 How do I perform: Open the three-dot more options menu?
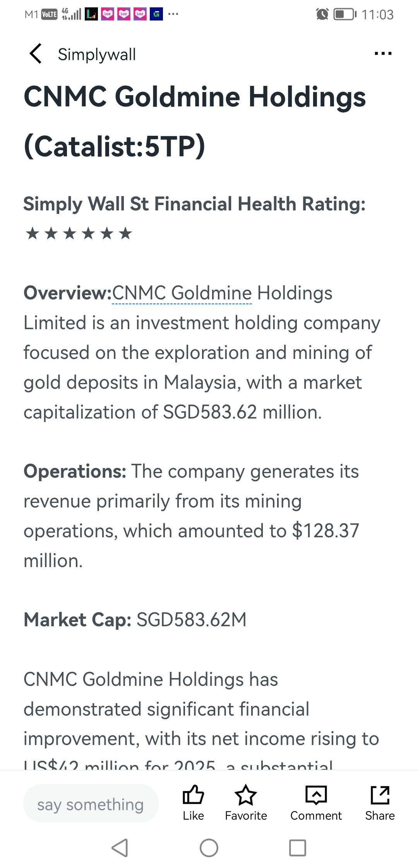tap(383, 53)
